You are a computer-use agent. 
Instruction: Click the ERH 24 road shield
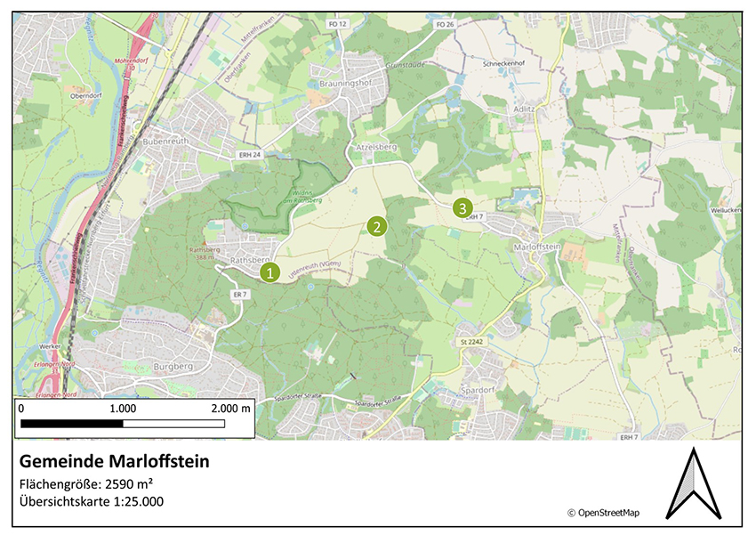pos(250,155)
